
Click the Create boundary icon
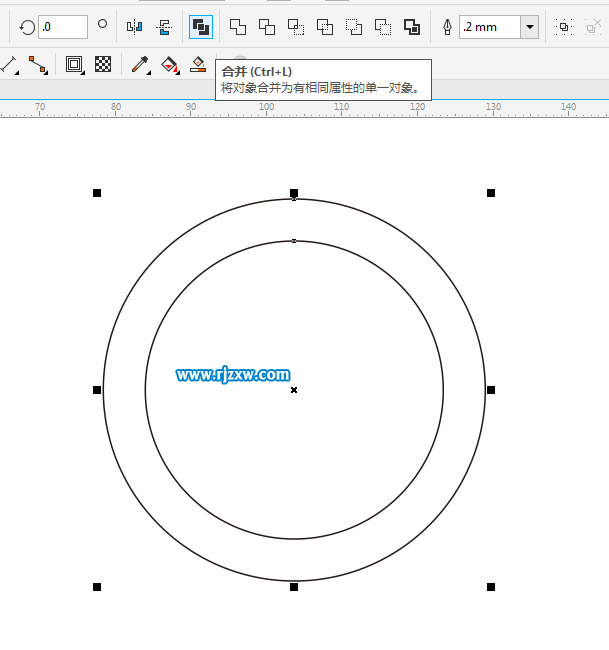coord(412,27)
